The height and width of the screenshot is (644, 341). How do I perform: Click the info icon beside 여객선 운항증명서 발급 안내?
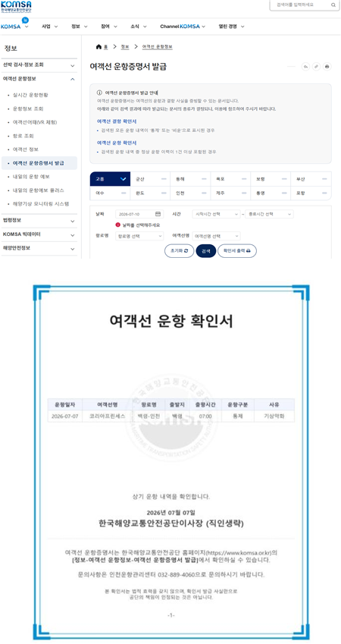pos(99,93)
